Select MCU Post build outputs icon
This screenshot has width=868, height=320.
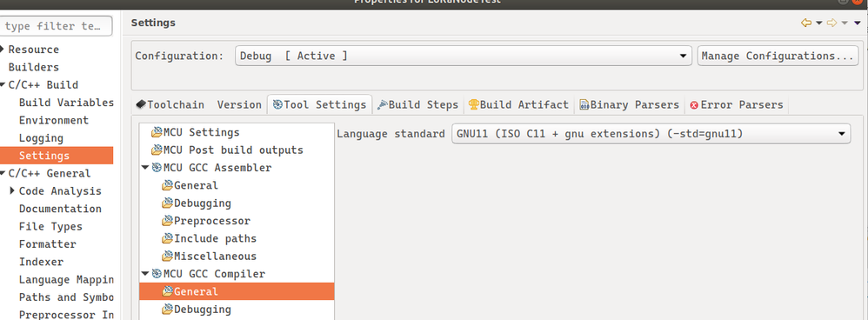[x=157, y=150]
